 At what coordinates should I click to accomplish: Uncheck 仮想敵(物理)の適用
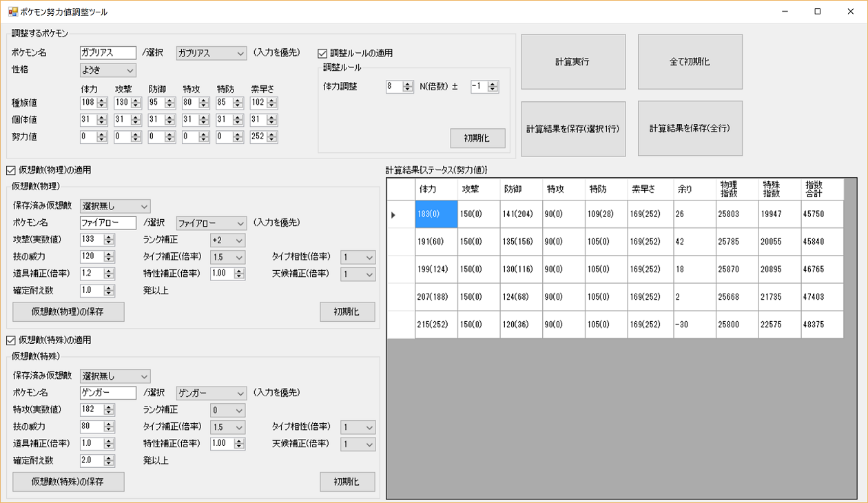(12, 169)
